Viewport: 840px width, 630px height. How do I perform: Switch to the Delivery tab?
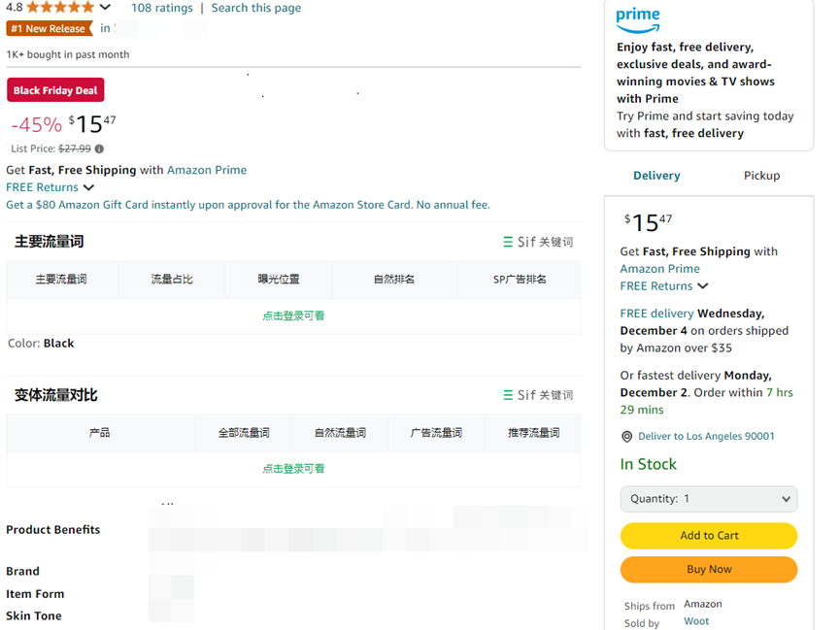[x=656, y=176]
